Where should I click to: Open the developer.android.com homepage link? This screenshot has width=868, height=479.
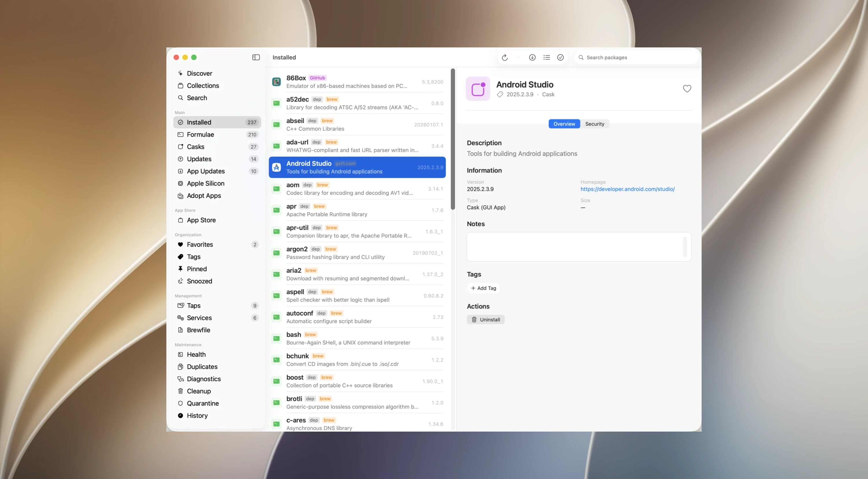(627, 189)
